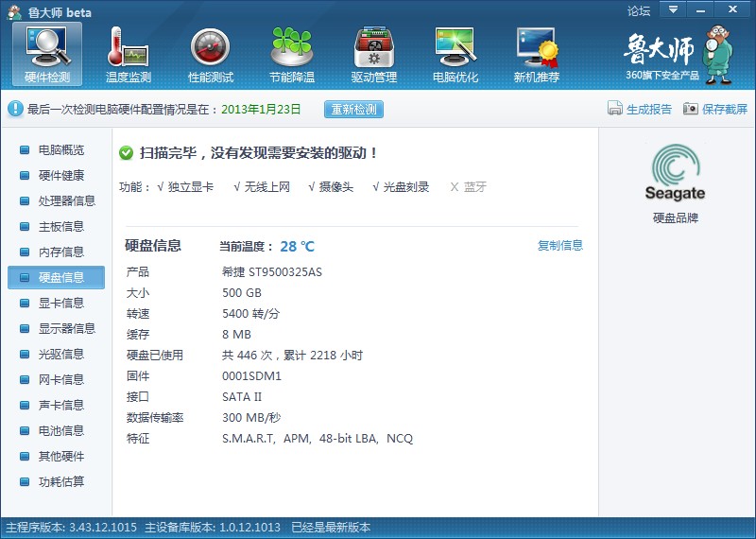The width and height of the screenshot is (756, 539).
Task: Launch the 性能测试 performance test
Action: tap(210, 54)
